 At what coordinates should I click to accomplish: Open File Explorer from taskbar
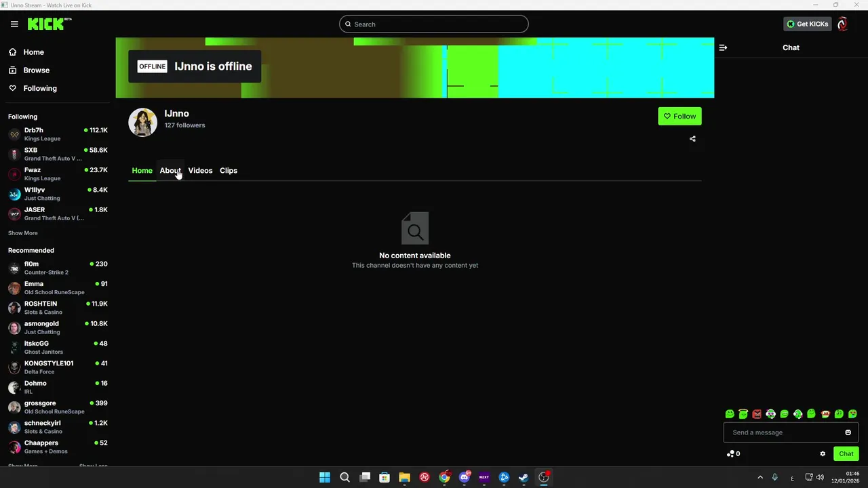[404, 477]
